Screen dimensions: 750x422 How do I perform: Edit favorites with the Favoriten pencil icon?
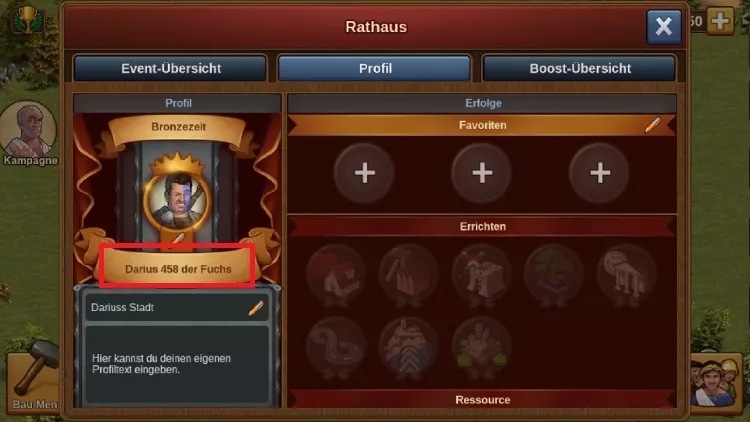pyautogui.click(x=652, y=125)
